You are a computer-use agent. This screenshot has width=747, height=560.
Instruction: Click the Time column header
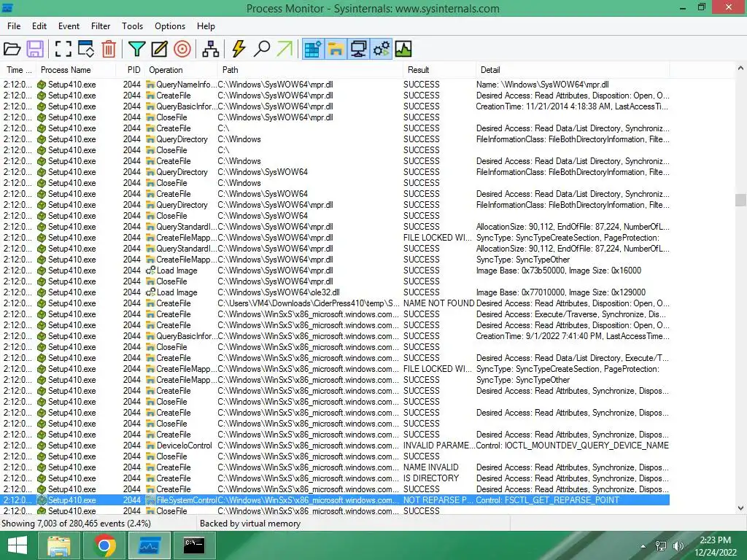pyautogui.click(x=18, y=70)
